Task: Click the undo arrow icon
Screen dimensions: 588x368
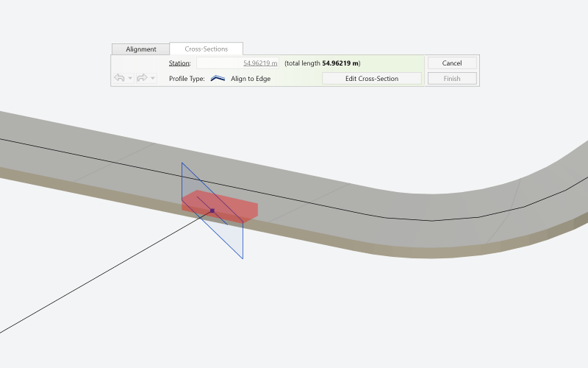Action: click(x=120, y=78)
